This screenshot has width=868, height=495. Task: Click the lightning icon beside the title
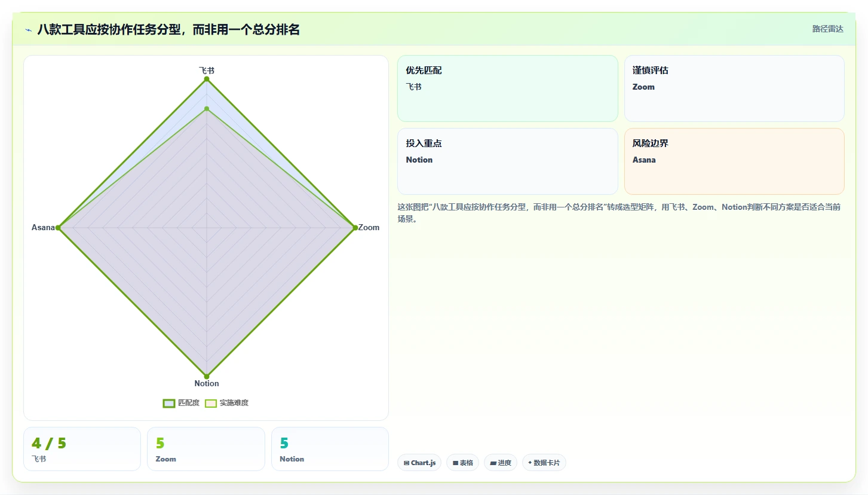click(29, 30)
